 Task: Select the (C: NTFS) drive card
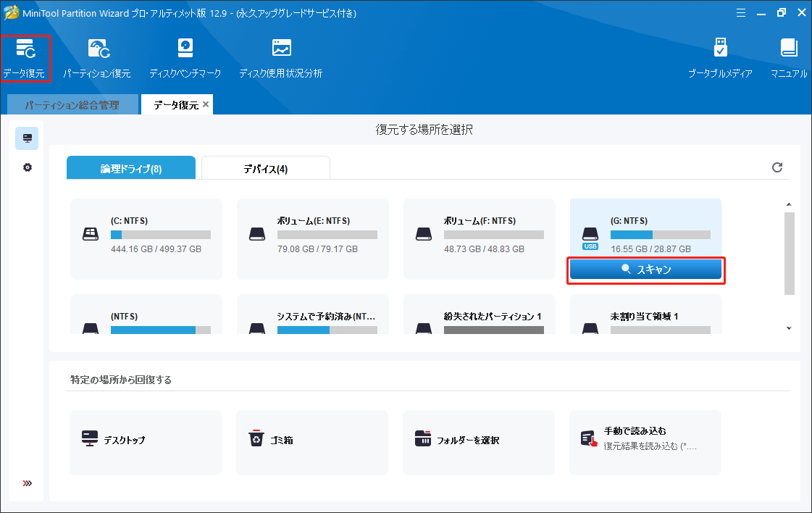pyautogui.click(x=146, y=239)
